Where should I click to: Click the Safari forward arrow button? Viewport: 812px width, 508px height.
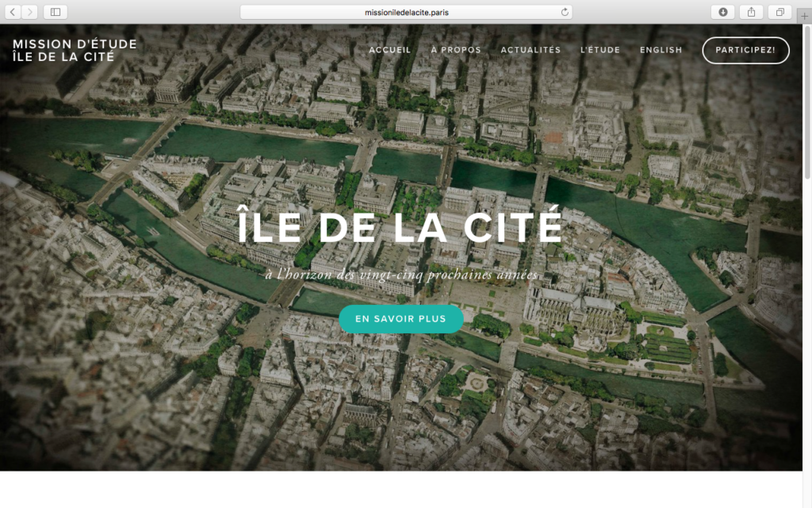point(30,12)
